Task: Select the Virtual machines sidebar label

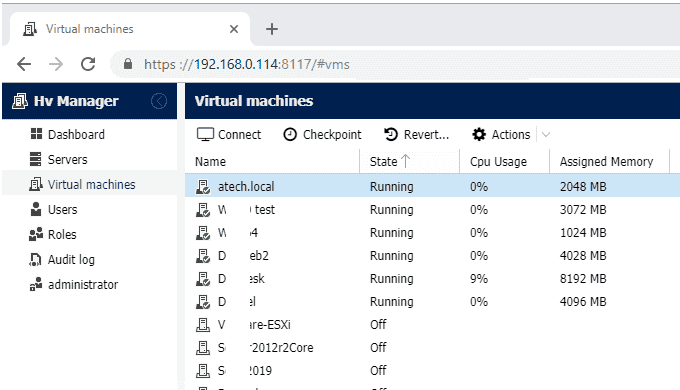Action: [x=92, y=184]
